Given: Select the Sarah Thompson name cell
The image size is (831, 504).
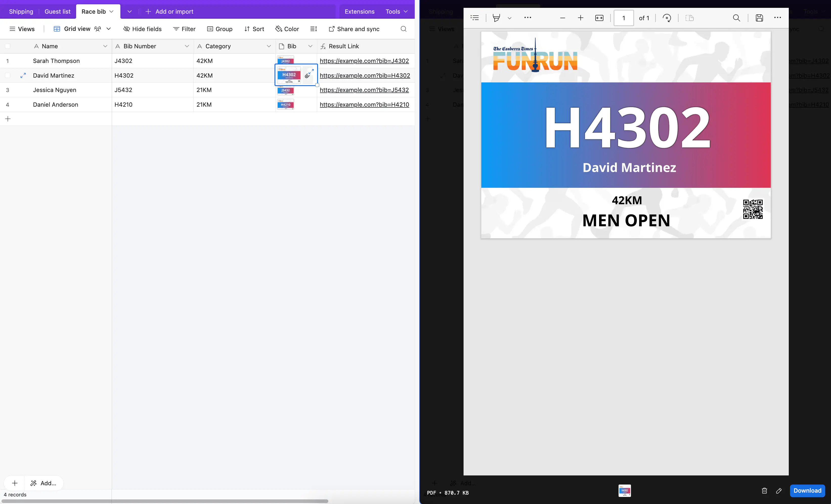Looking at the screenshot, I should (56, 61).
